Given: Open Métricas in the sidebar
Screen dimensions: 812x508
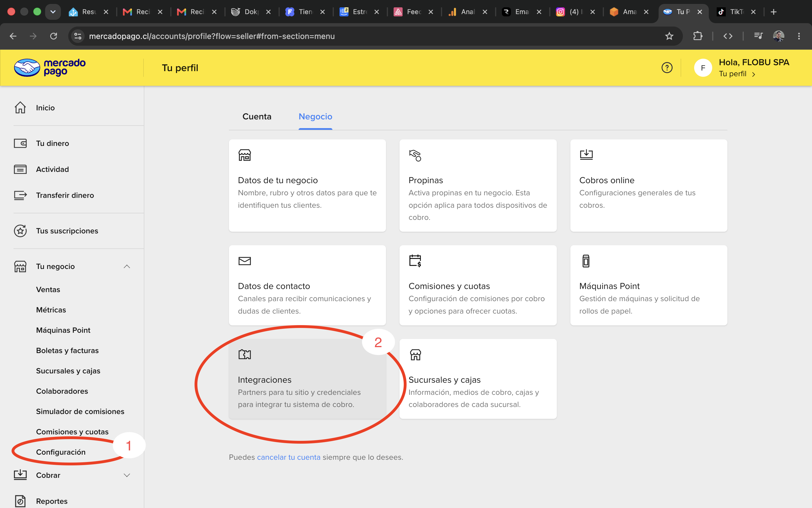Looking at the screenshot, I should pos(51,310).
